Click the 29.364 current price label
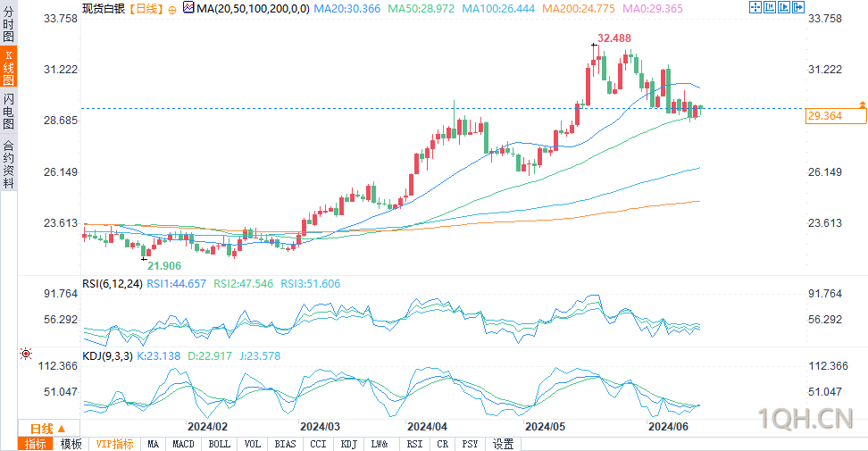The image size is (868, 451). pyautogui.click(x=836, y=116)
